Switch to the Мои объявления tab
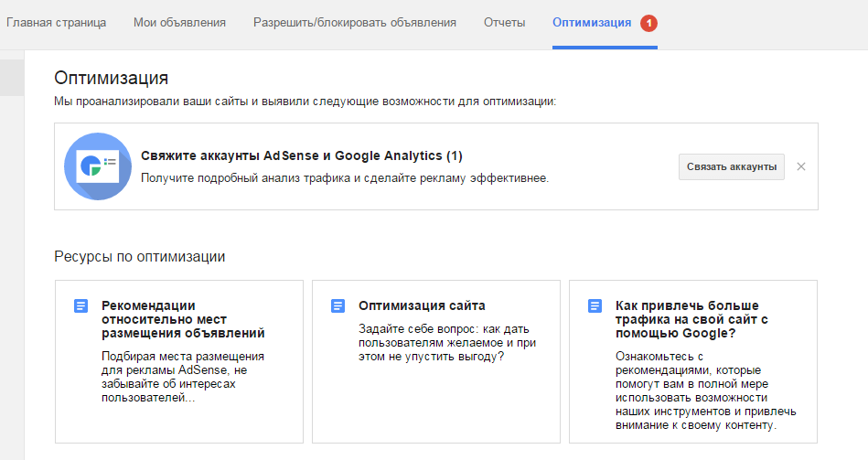 (179, 22)
